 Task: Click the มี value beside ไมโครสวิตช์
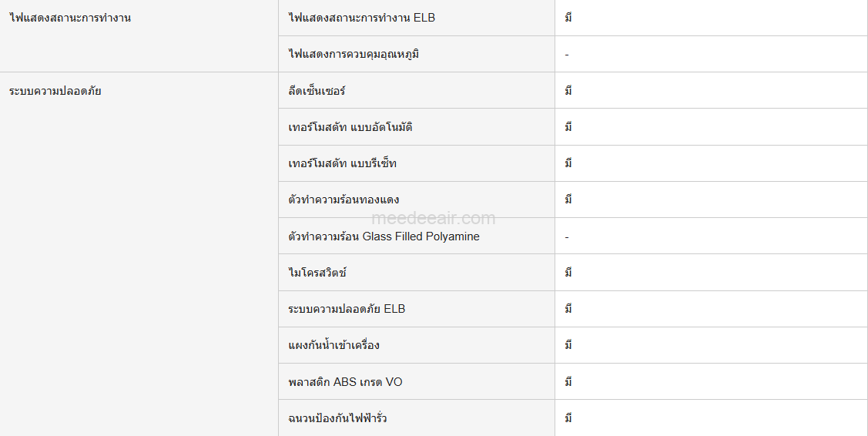coord(568,273)
